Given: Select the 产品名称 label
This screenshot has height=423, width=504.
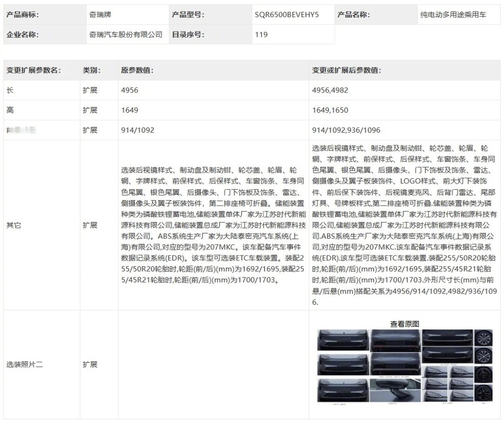Looking at the screenshot, I should point(354,14).
